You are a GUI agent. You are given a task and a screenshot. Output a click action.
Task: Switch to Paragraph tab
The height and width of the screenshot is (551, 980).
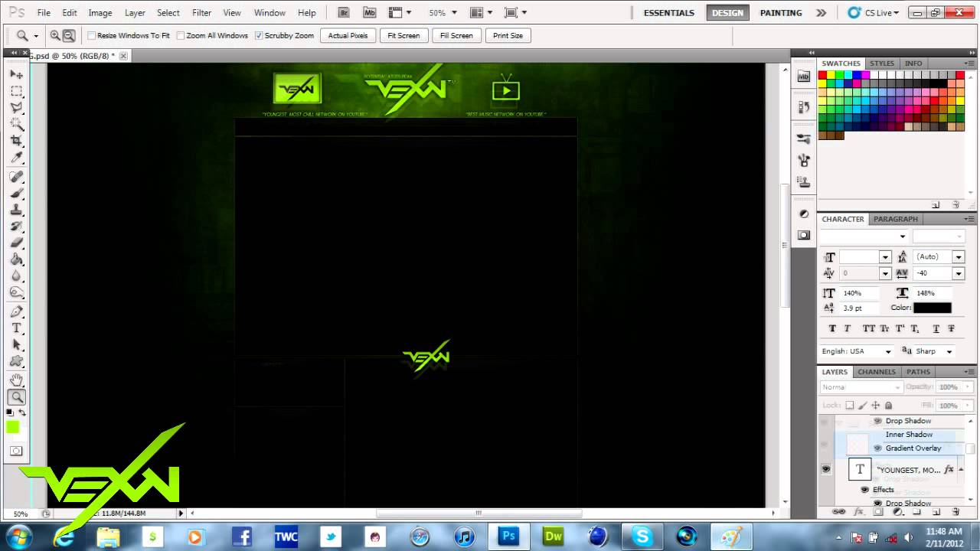click(x=895, y=219)
